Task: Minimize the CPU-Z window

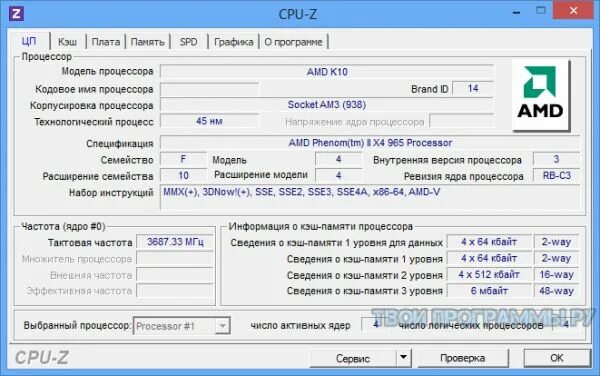Action: coord(516,12)
